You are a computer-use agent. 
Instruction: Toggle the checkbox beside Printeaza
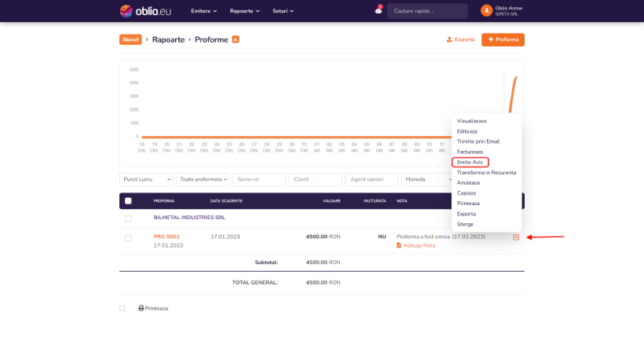(122, 308)
